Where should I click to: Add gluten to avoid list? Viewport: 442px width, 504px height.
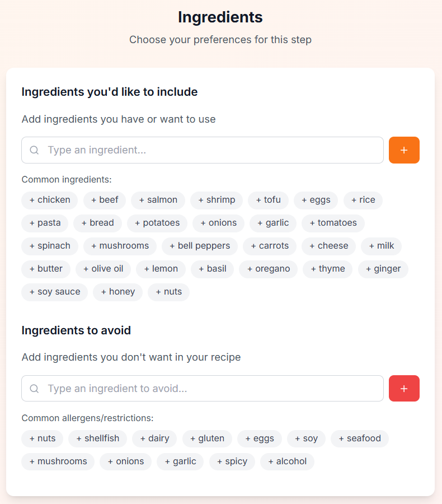pyautogui.click(x=207, y=438)
